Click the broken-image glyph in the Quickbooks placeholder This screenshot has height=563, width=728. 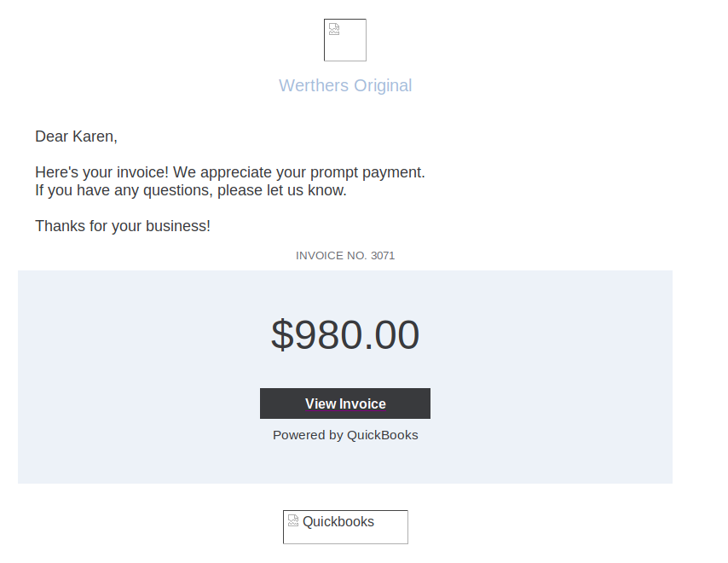pos(293,520)
